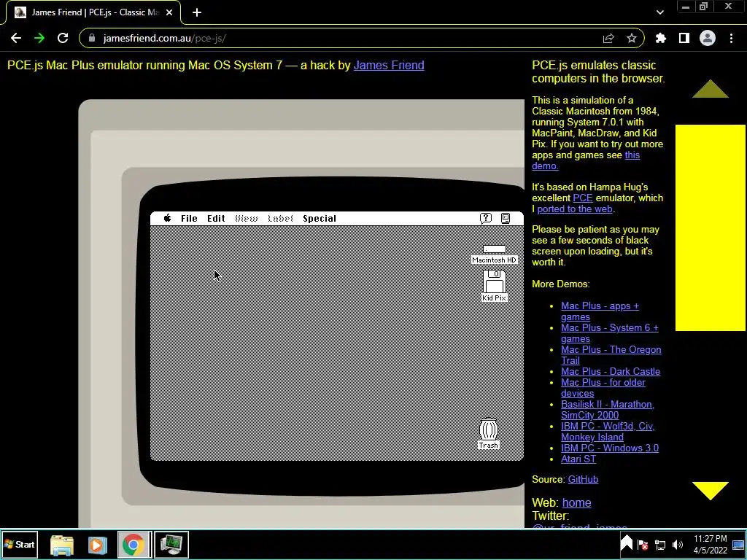Viewport: 747px width, 560px height.
Task: Open IBM PC - Wolf3d, Civ, Monkey Island
Action: [x=608, y=432]
